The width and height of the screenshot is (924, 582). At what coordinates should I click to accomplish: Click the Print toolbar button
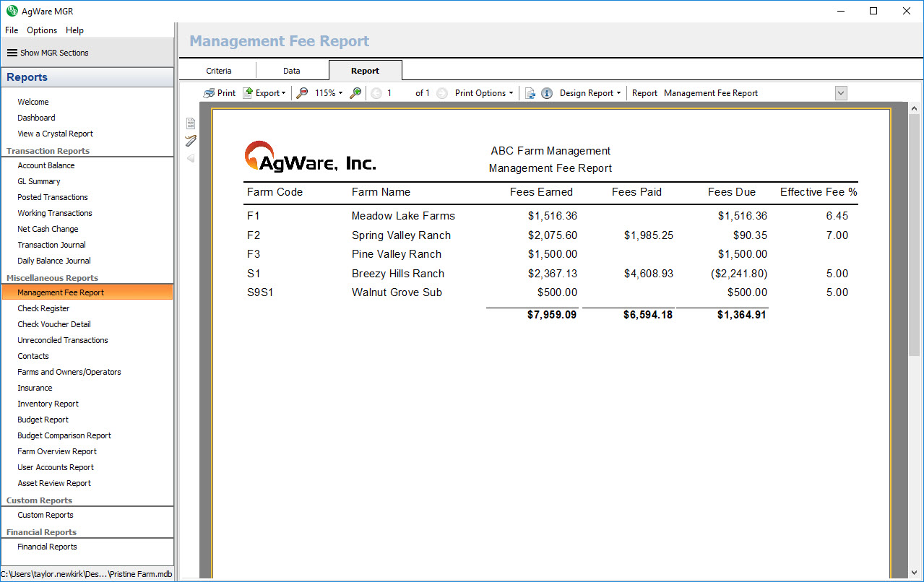pyautogui.click(x=220, y=93)
